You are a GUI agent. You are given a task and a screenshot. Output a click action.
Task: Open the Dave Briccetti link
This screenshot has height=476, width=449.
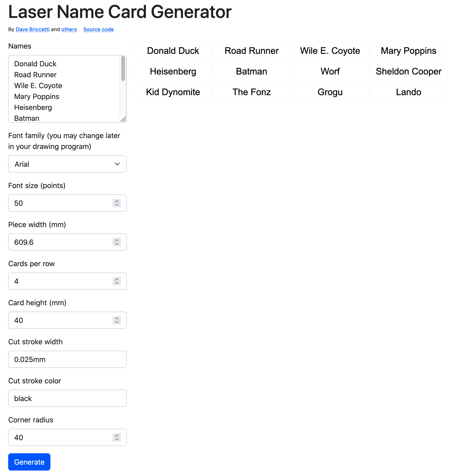[32, 29]
